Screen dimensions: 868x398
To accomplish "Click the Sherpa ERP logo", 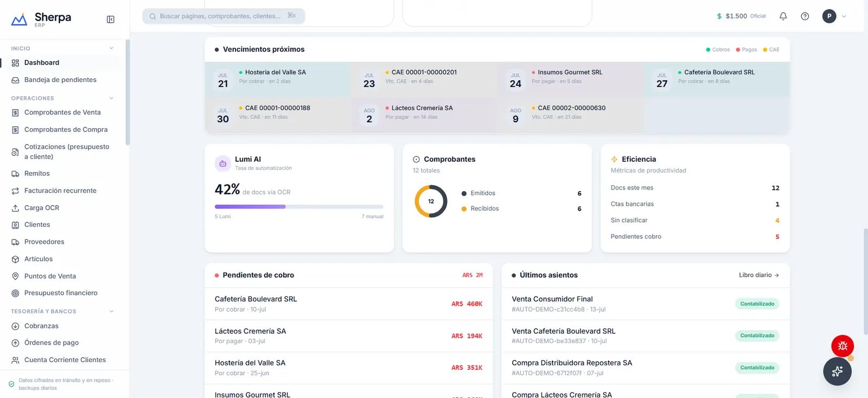I will [x=41, y=19].
